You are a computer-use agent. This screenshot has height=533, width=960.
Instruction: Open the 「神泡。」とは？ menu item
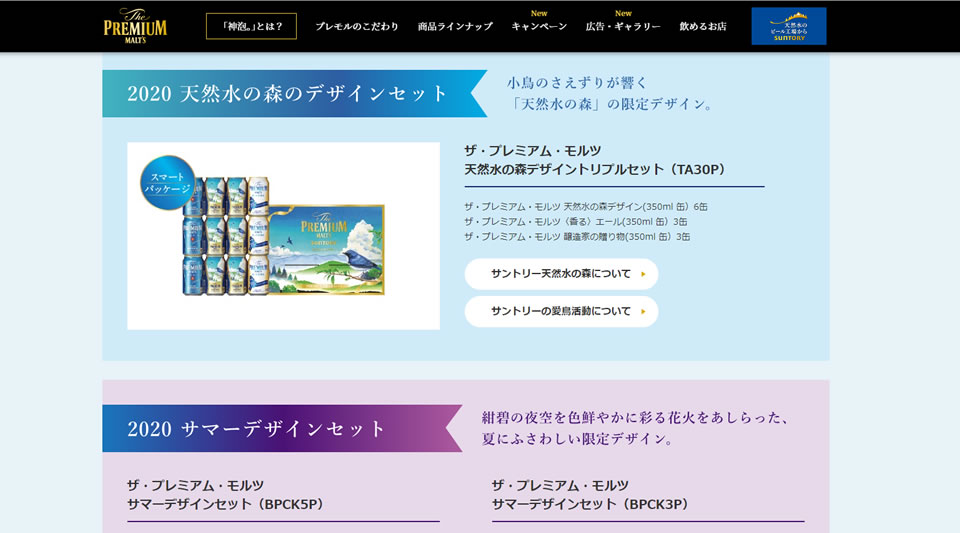(251, 26)
